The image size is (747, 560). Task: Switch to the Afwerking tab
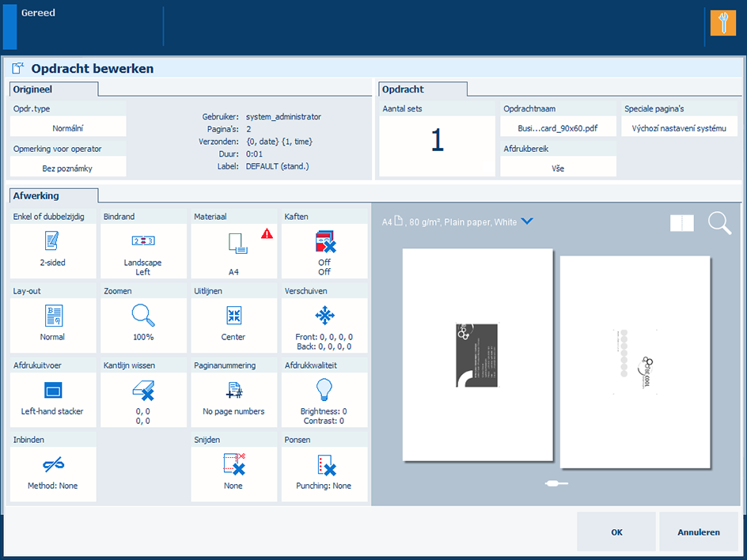54,195
